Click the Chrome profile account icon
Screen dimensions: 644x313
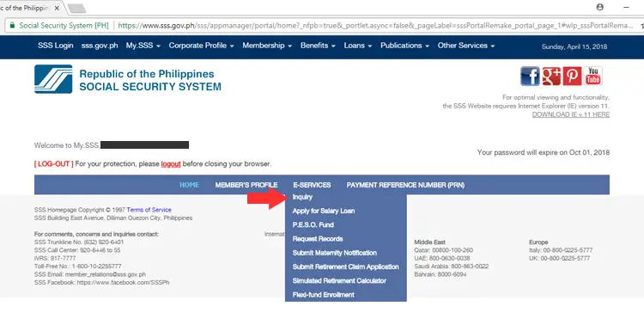(x=599, y=7)
